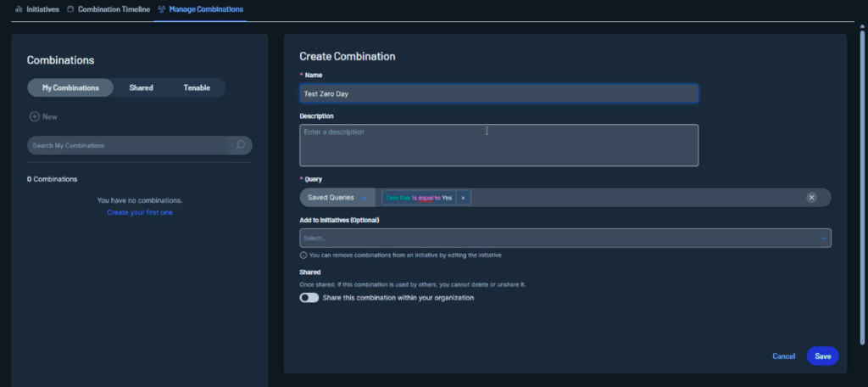Switch to the Shared combinations filter

pyautogui.click(x=141, y=87)
